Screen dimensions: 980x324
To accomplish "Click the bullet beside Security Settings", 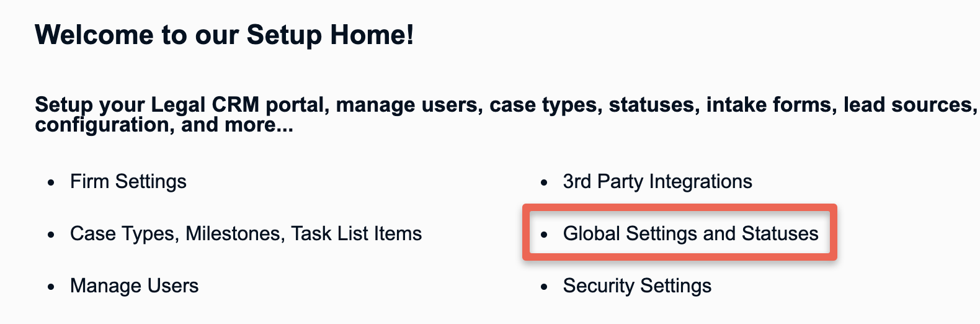I will pos(545,287).
